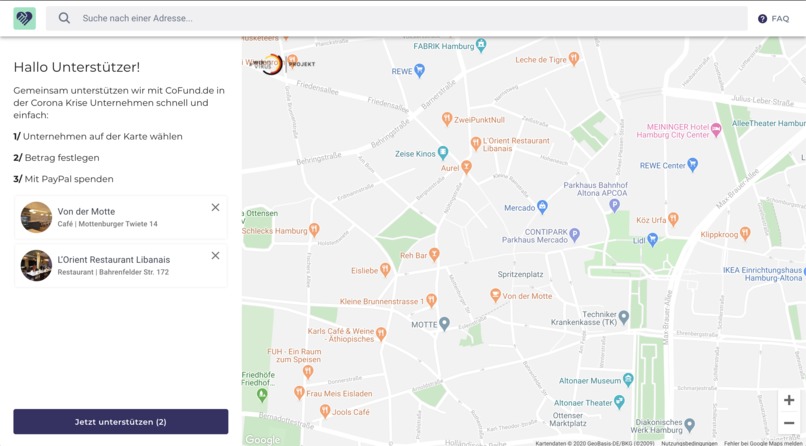This screenshot has width=806, height=446.
Task: Click the L'Orient Restaurant Libanais thumbnail photo
Action: [x=36, y=266]
